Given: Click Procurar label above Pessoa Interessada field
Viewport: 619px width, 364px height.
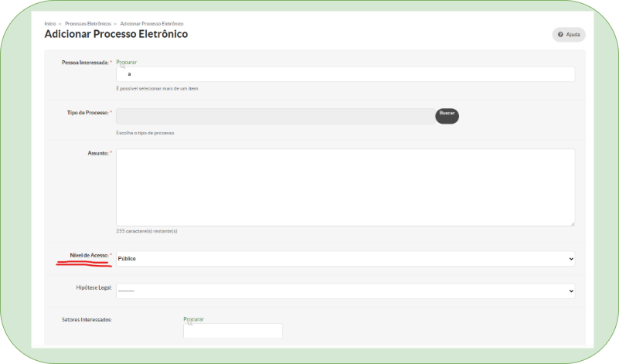Looking at the screenshot, I should [x=126, y=62].
